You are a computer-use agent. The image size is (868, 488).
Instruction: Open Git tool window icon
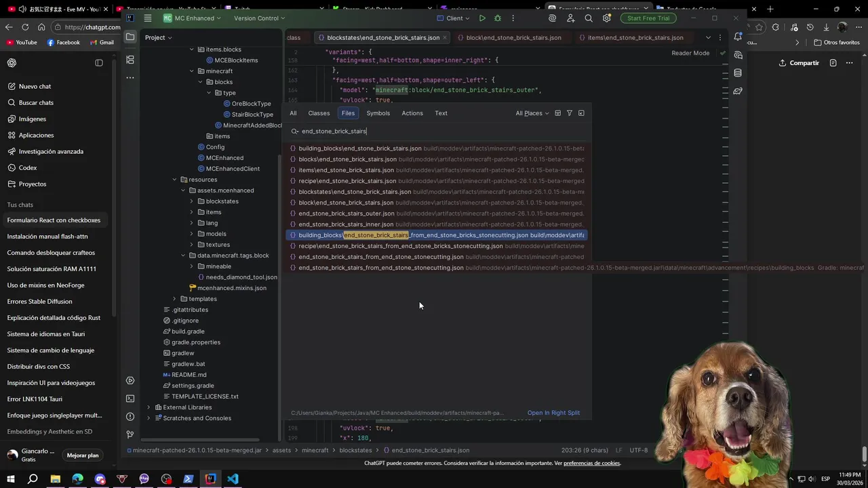130,434
